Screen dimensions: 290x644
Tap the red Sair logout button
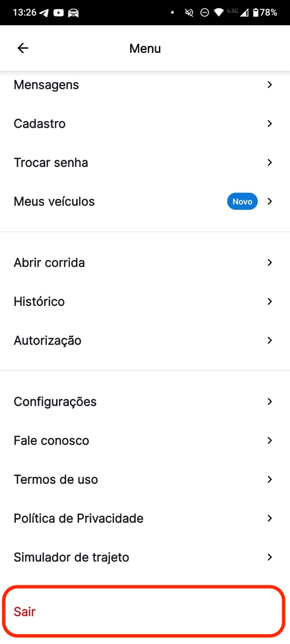[x=144, y=611]
